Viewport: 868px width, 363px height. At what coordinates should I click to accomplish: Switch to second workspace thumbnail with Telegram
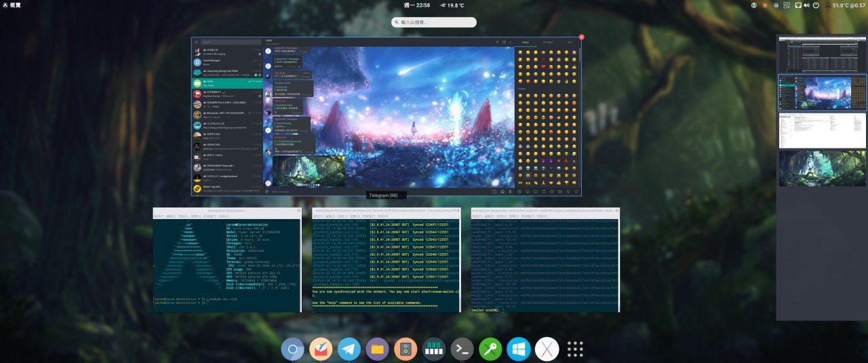click(x=822, y=93)
